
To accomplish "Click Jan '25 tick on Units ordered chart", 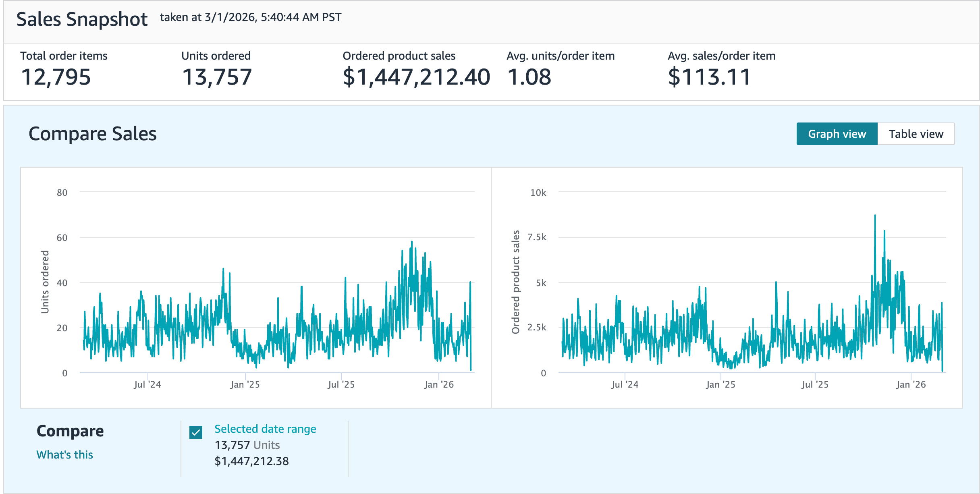I will (x=245, y=384).
